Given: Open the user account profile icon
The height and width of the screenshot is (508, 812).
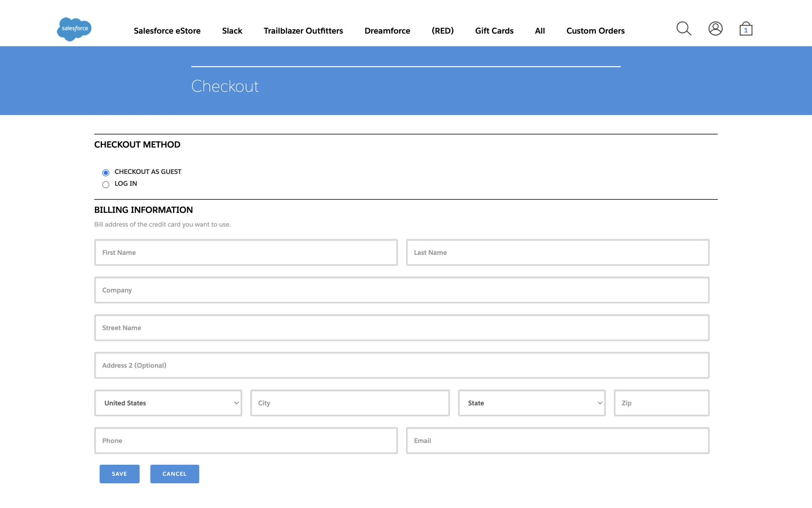Looking at the screenshot, I should 715,29.
